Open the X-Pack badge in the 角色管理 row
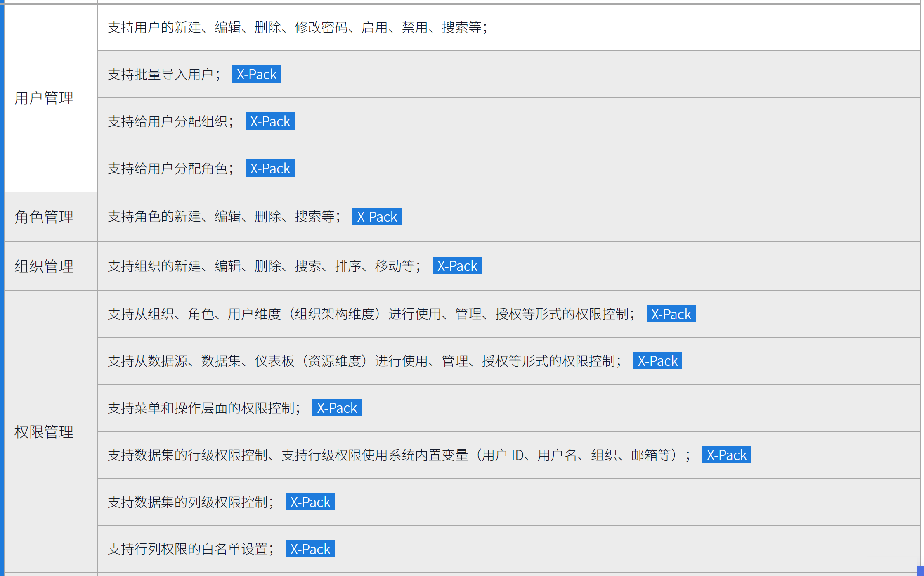The image size is (924, 576). pos(376,216)
